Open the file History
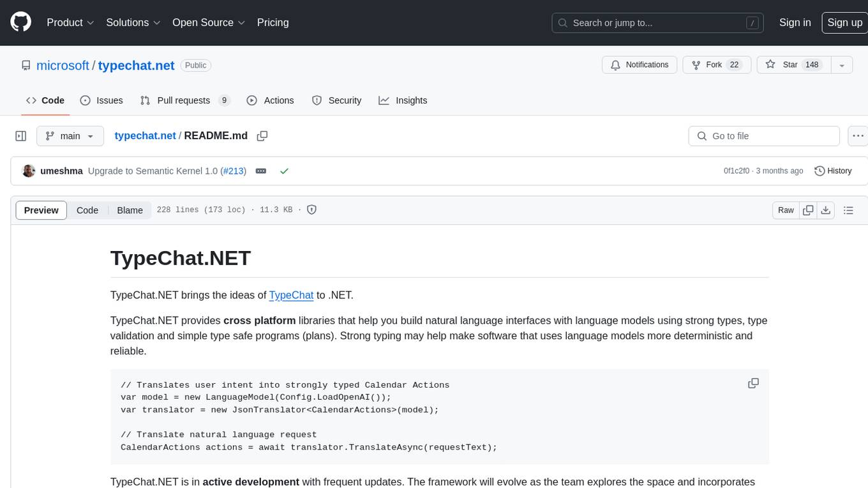The width and height of the screenshot is (868, 488). [x=833, y=171]
